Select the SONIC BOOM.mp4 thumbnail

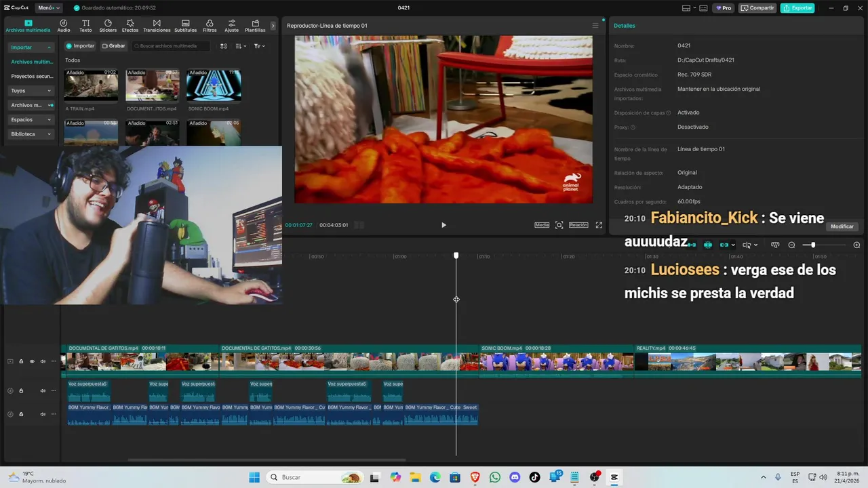point(214,85)
